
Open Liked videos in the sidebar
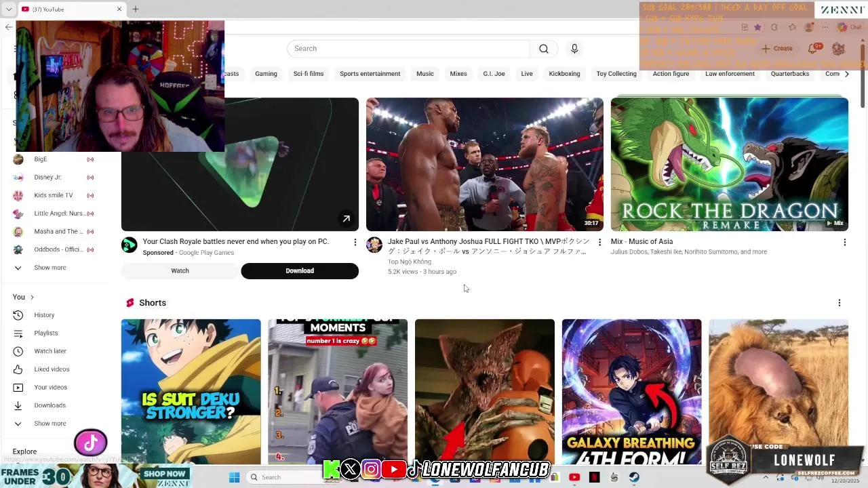tap(52, 369)
